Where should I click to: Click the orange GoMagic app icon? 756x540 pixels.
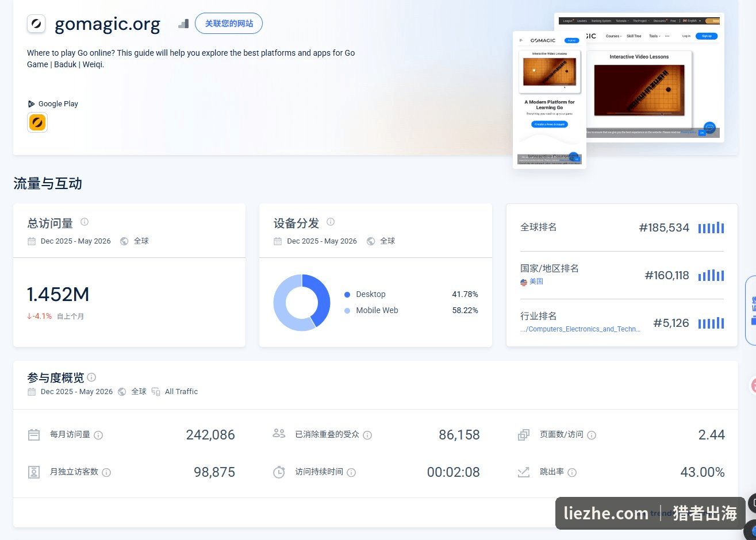(37, 122)
